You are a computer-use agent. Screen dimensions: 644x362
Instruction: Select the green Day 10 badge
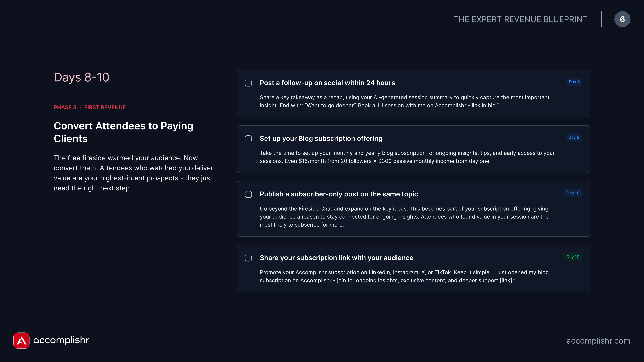[x=573, y=257]
